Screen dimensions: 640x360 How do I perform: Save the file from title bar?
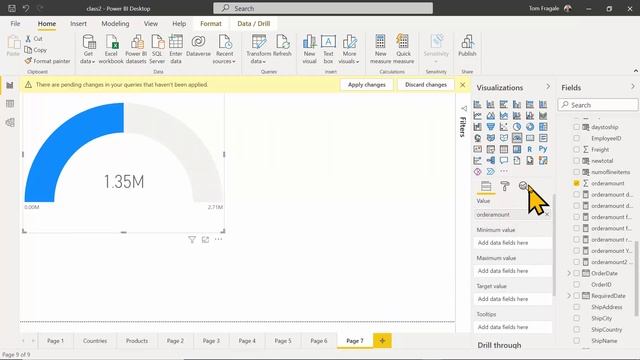12,8
